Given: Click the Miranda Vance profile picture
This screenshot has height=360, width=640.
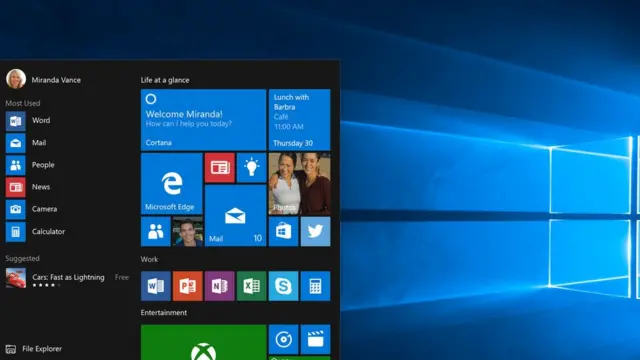Looking at the screenshot, I should click(x=16, y=79).
